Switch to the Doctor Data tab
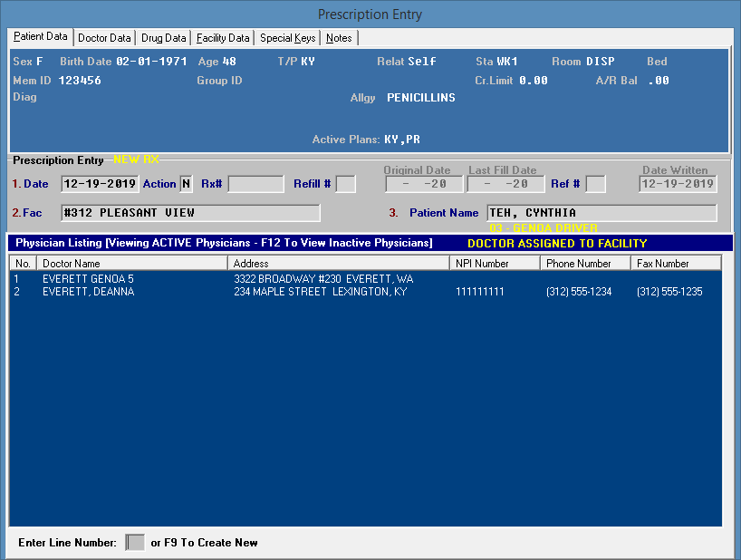Image resolution: width=741 pixels, height=560 pixels. pos(104,38)
